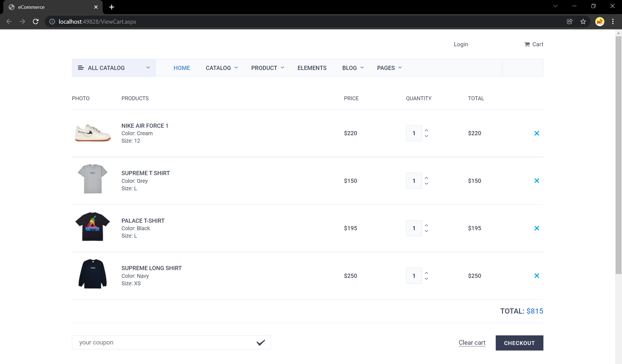Reload the page with the refresh icon
This screenshot has height=364, width=622.
coord(36,21)
